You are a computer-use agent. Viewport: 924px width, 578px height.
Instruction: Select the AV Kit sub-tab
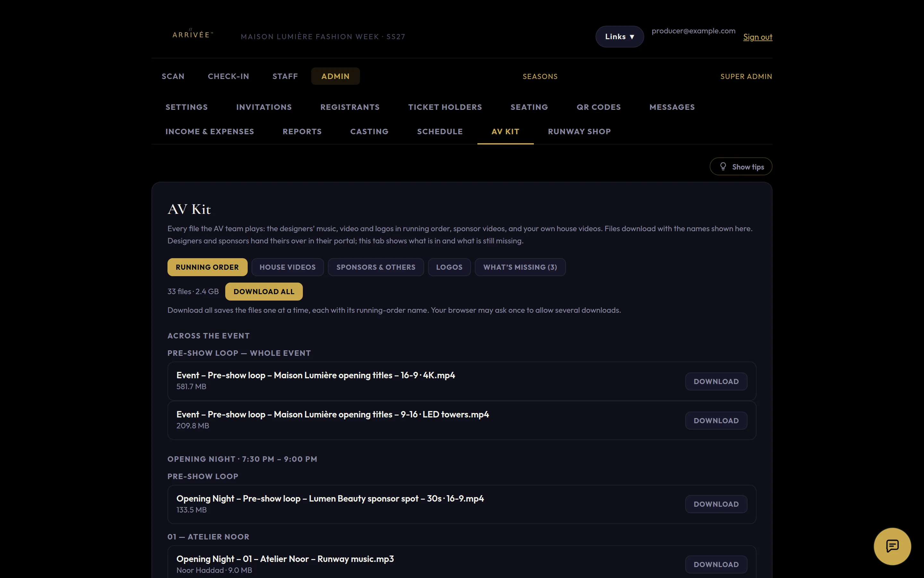coord(505,132)
